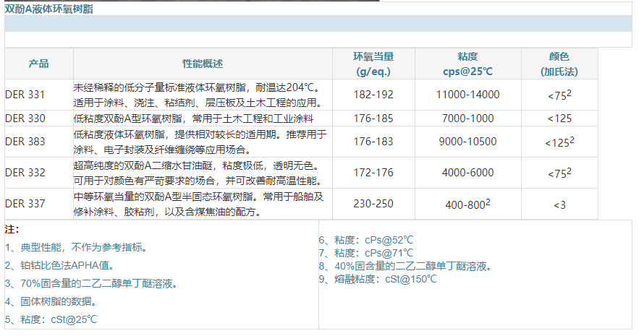This screenshot has width=644, height=336.
Task: Click note 3 about 70%固含量 solution
Action: (91, 283)
